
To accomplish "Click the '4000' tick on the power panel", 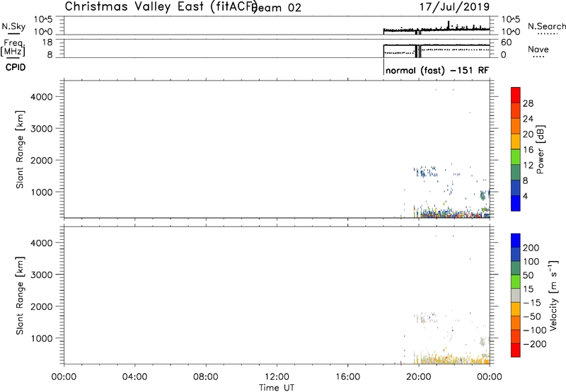I will (x=42, y=97).
